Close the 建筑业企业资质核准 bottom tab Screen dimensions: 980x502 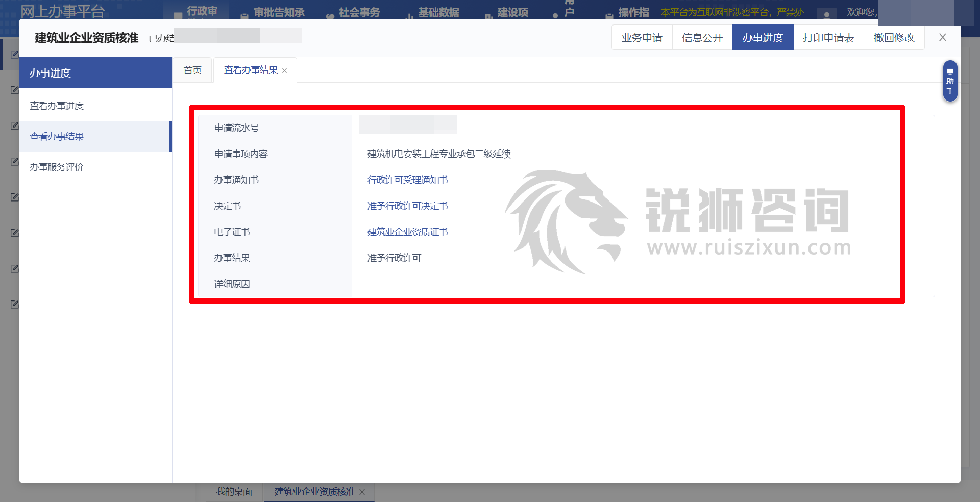(x=362, y=492)
